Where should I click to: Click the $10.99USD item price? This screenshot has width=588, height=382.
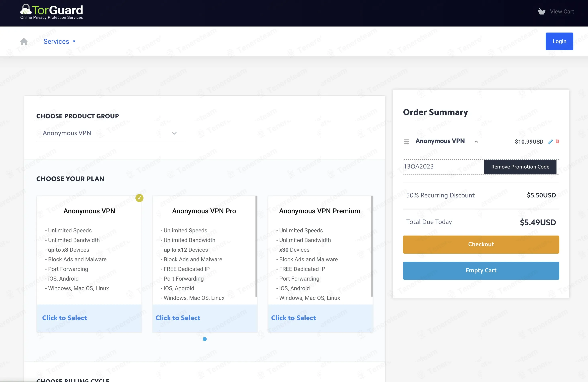point(529,142)
